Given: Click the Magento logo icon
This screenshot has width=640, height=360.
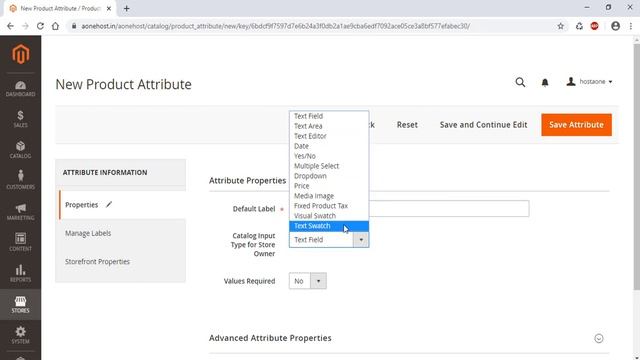Looking at the screenshot, I should (x=20, y=54).
